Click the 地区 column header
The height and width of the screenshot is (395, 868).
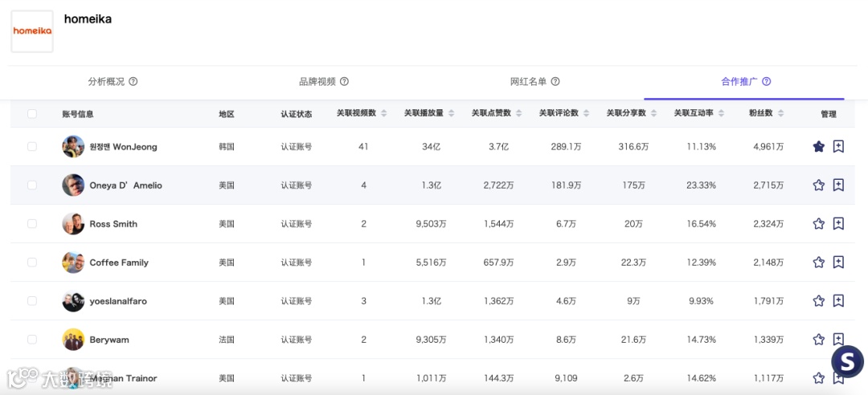coord(227,115)
